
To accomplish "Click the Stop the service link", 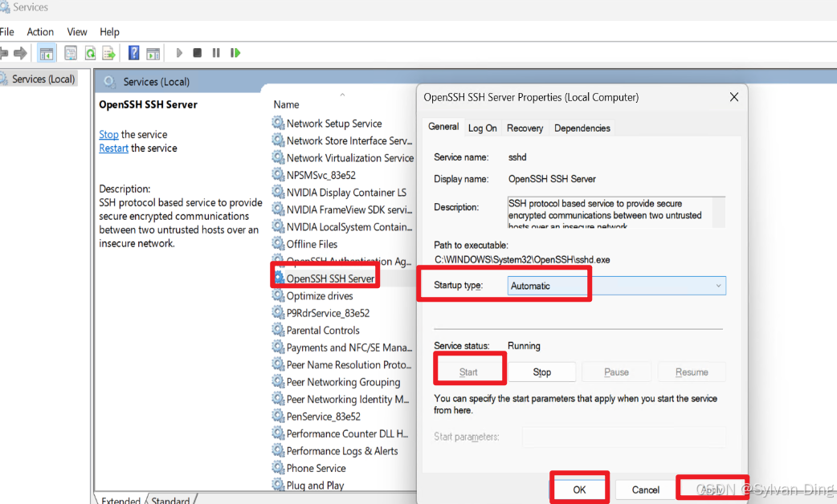I will [x=109, y=134].
